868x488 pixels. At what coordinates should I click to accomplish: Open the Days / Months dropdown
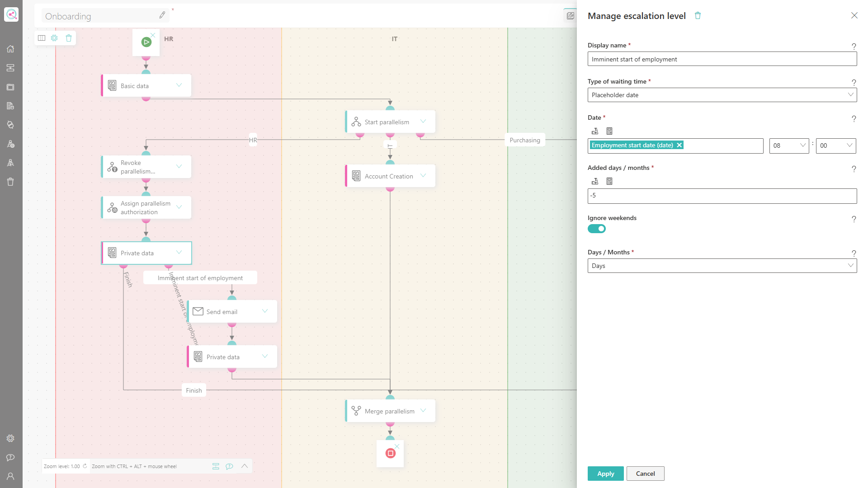tap(722, 266)
